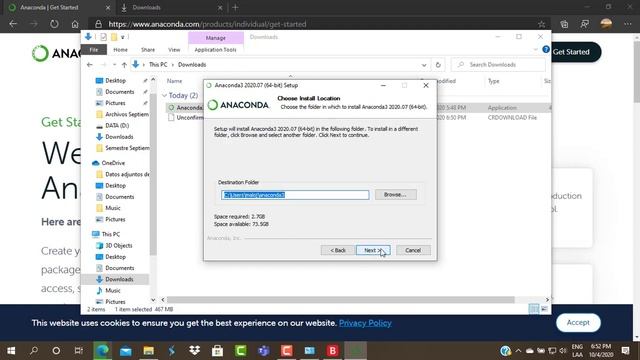
Task: Select This PC in navigation pane
Action: [x=111, y=234]
